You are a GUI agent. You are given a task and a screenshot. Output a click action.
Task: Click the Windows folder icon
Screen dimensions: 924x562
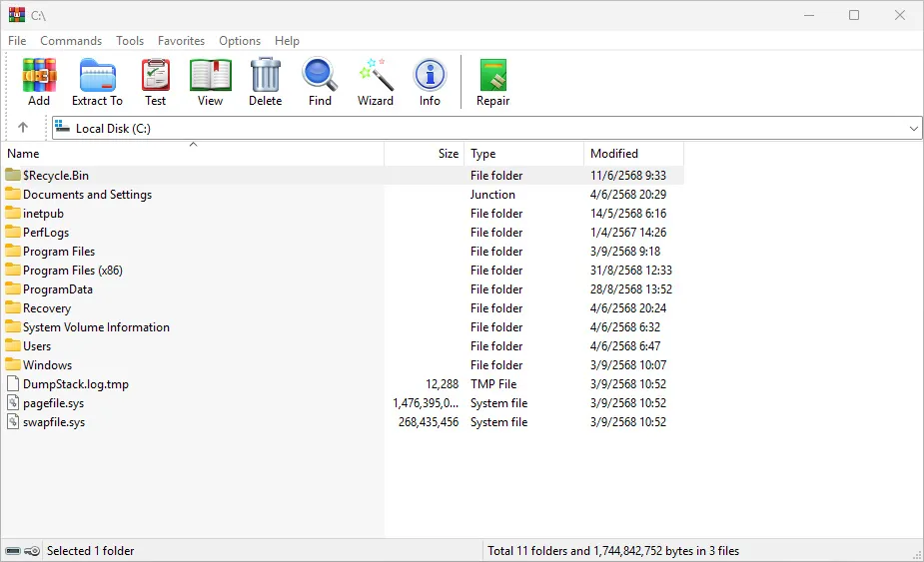(x=13, y=364)
